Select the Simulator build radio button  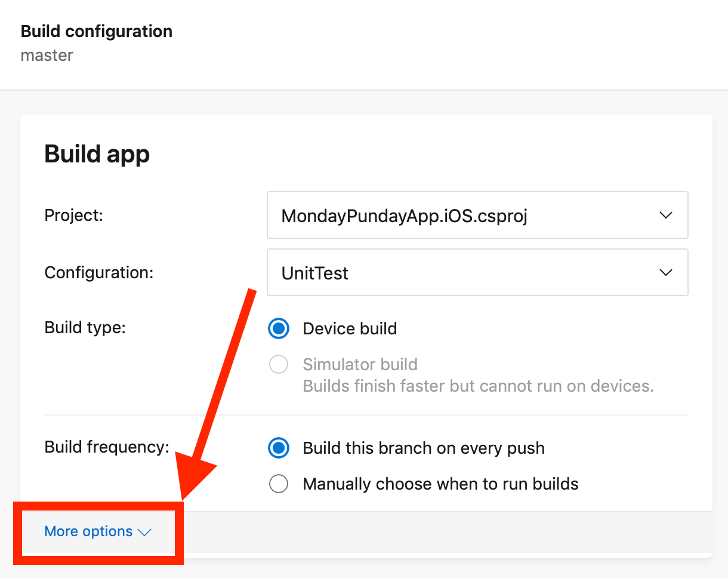point(279,364)
